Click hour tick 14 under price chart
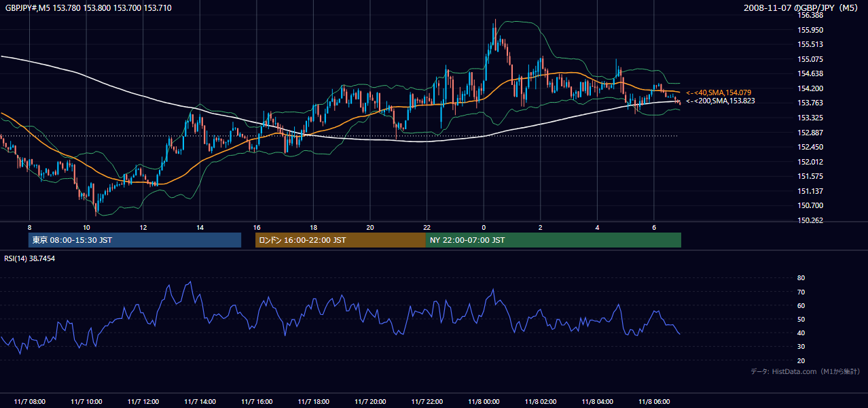This screenshot has width=868, height=408. (200, 227)
